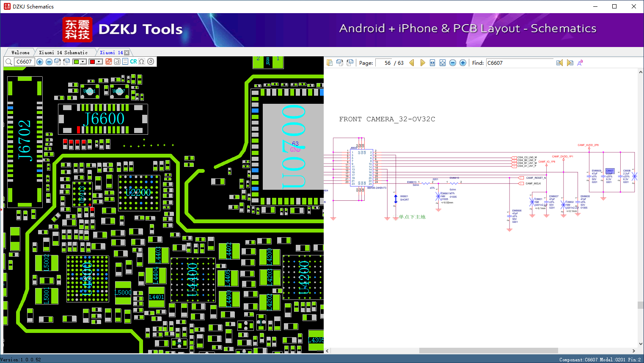644x363 pixels.
Task: Toggle the letter 'a' label icon
Action: [117, 62]
